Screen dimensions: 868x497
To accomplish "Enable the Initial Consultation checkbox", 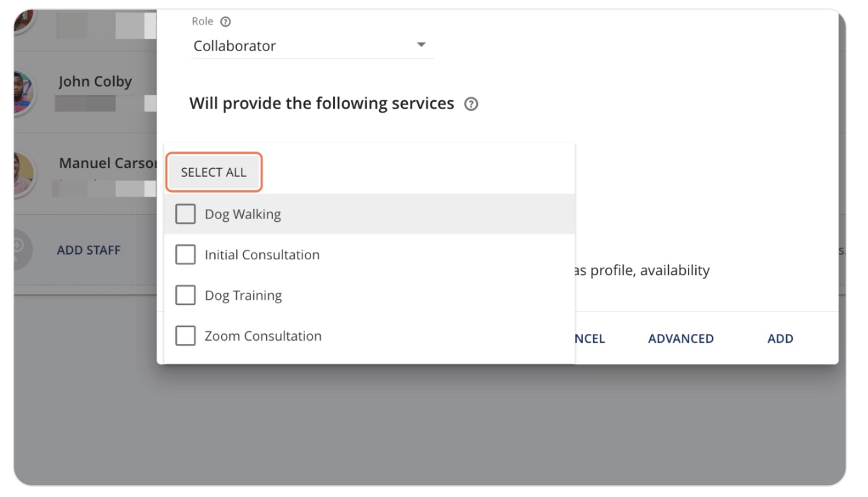I will pos(186,255).
